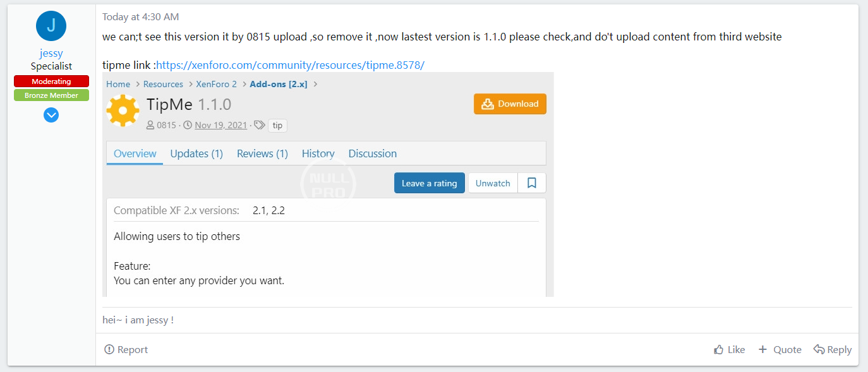
Task: Switch to the Reviews (1) tab
Action: 262,153
